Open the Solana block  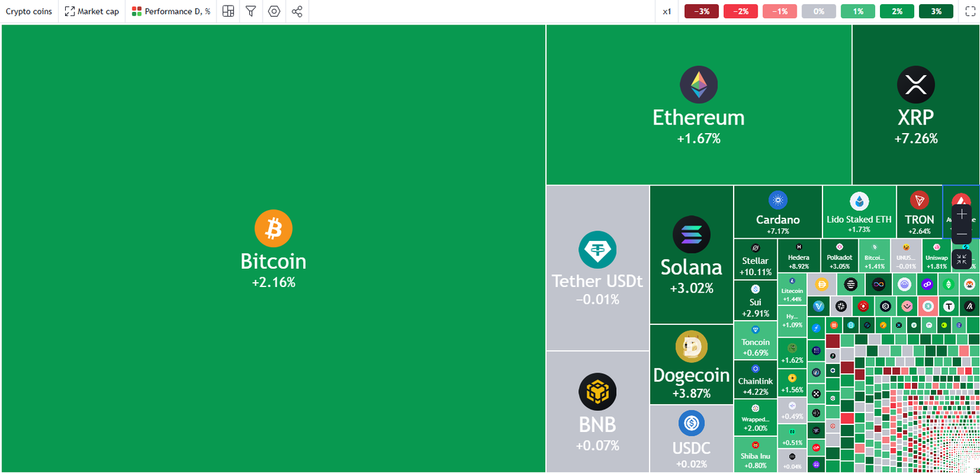691,255
